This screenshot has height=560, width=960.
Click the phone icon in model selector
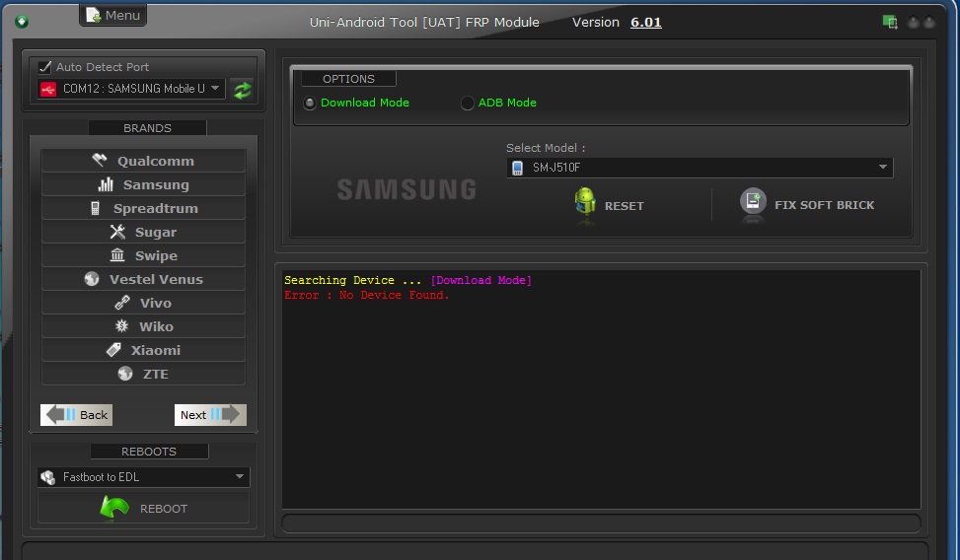(x=517, y=168)
